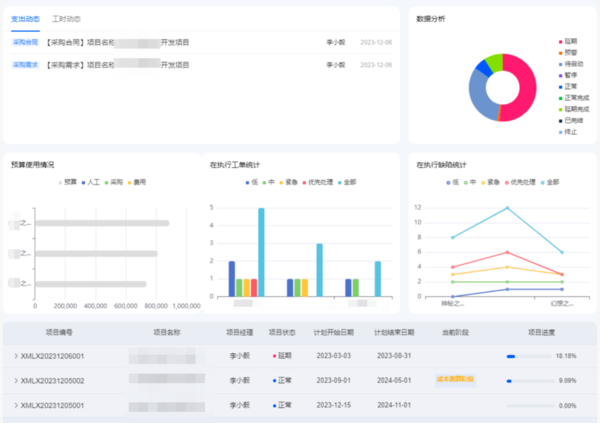
Task: Click the blue 采购合同 tag
Action: pos(26,43)
